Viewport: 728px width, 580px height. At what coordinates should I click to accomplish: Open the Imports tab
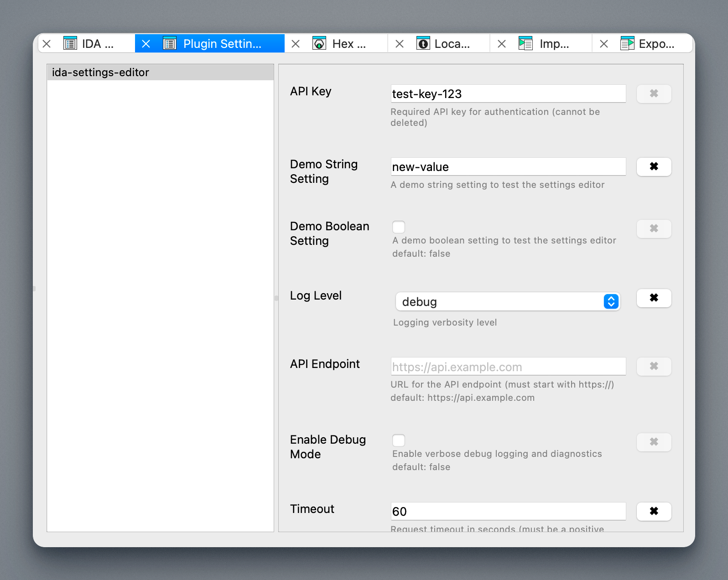coord(553,44)
